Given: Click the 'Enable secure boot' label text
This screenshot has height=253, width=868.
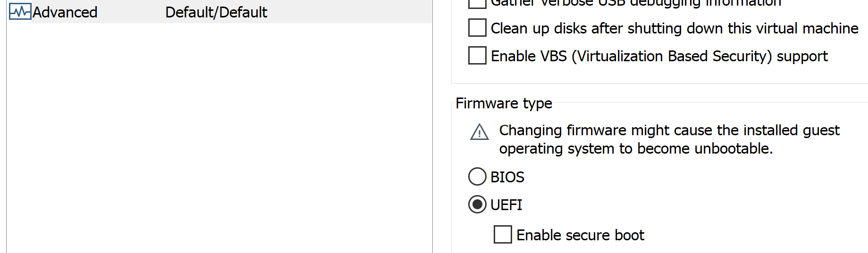Looking at the screenshot, I should (580, 235).
